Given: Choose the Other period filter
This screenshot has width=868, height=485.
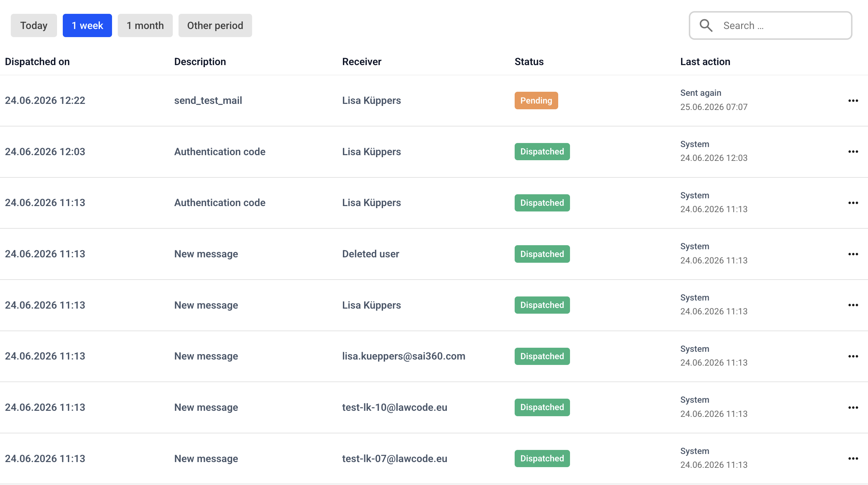Looking at the screenshot, I should [x=215, y=25].
